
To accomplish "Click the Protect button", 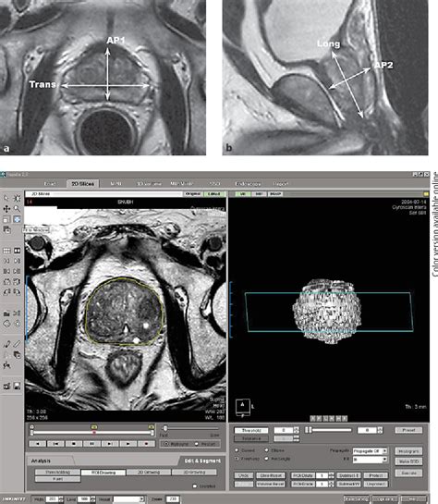I will point(376,475).
